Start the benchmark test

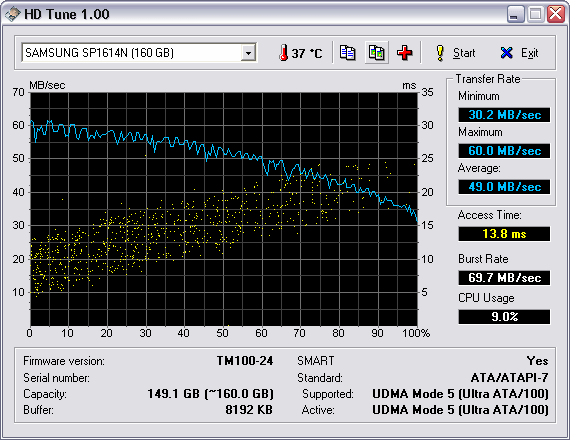point(455,53)
